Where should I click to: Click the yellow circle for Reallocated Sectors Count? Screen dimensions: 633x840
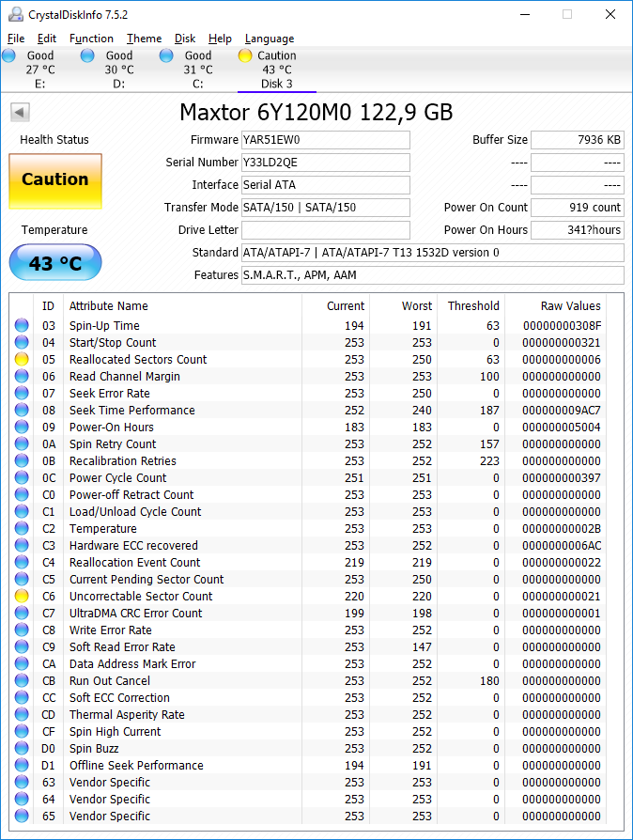(x=22, y=359)
